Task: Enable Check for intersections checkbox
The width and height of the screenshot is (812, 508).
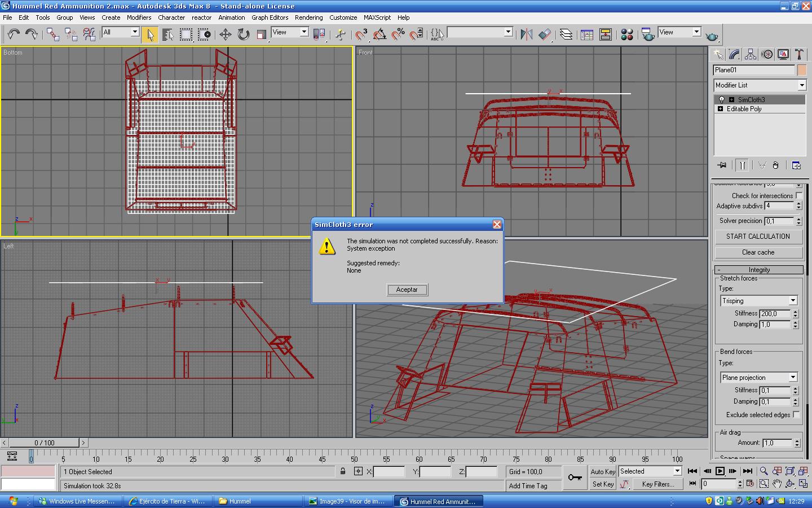Action: pos(799,196)
